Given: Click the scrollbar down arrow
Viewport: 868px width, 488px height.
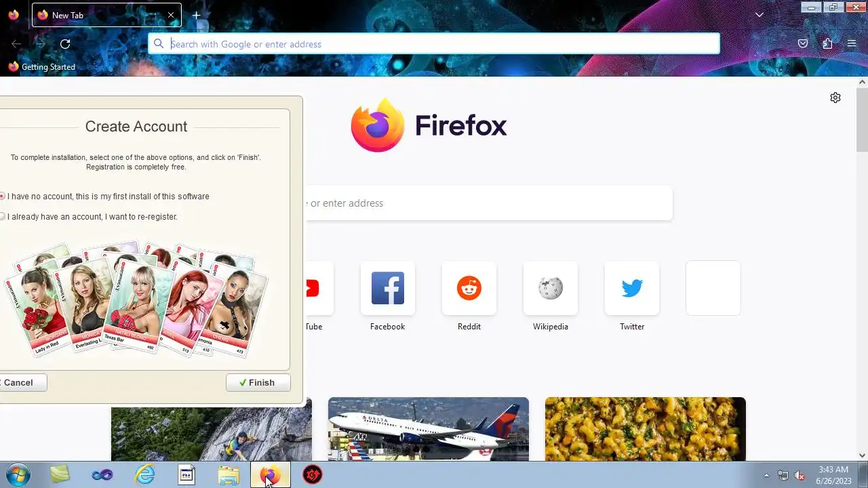Looking at the screenshot, I should (x=862, y=455).
